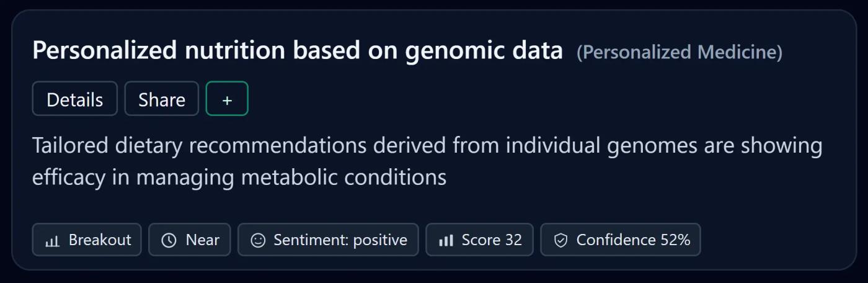The image size is (868, 283).
Task: Click the clock icon beside Near
Action: pos(169,241)
